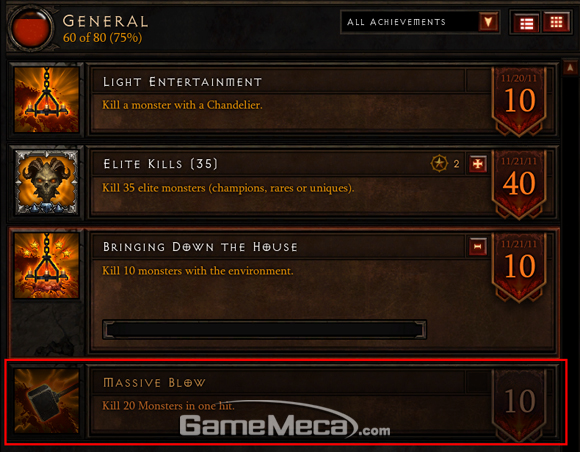This screenshot has height=452, width=580.
Task: Switch to grid view layout
Action: (556, 22)
